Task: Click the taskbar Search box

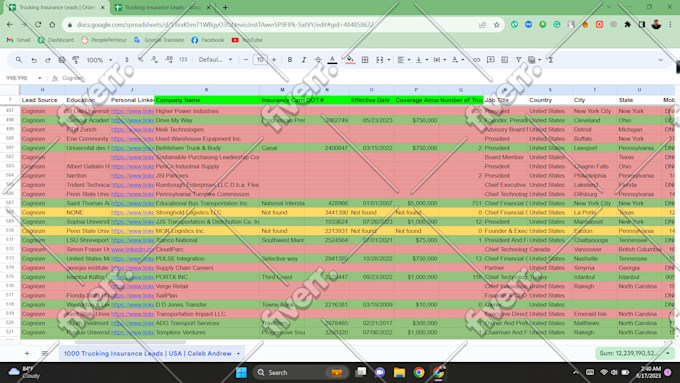Action: [301, 373]
